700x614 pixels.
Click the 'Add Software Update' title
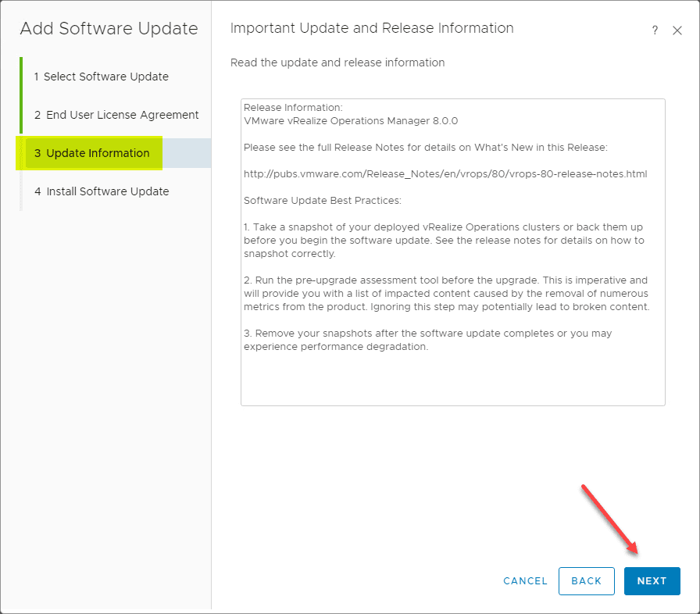coord(109,29)
